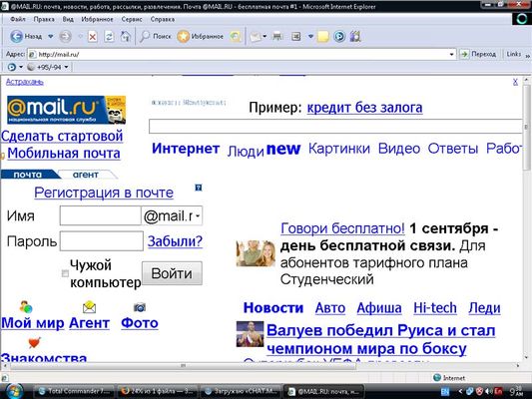Click the Забыли? password link
The height and width of the screenshot is (399, 532).
pos(175,241)
